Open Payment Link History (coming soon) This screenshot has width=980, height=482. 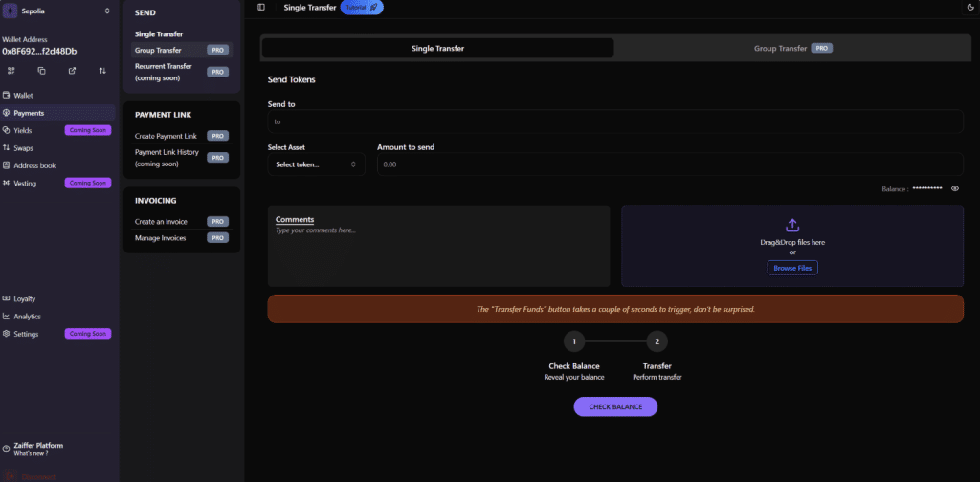pyautogui.click(x=167, y=158)
